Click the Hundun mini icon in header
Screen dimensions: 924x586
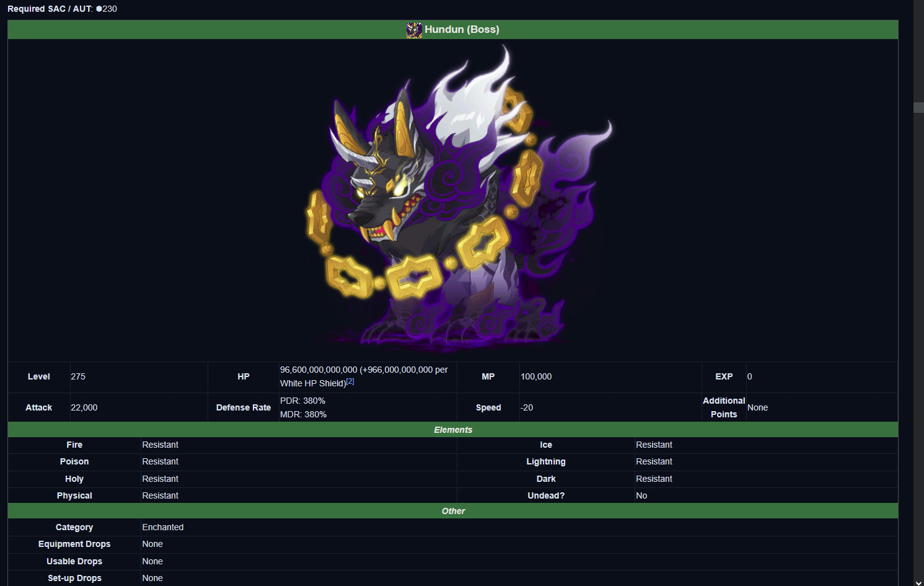point(414,30)
